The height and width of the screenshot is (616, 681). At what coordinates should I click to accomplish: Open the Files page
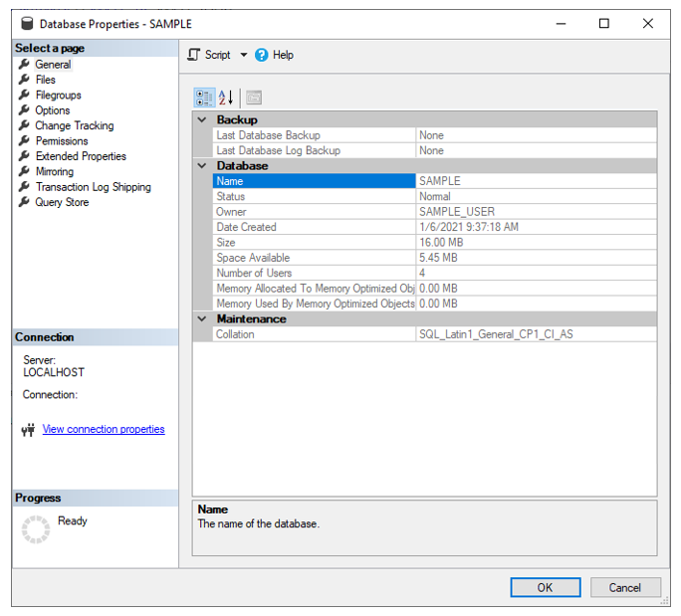(45, 80)
